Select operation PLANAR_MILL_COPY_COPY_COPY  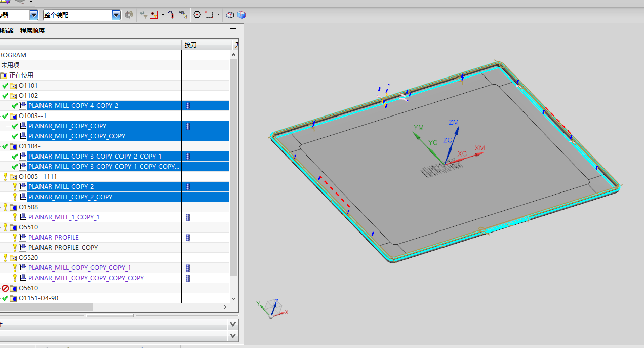76,136
